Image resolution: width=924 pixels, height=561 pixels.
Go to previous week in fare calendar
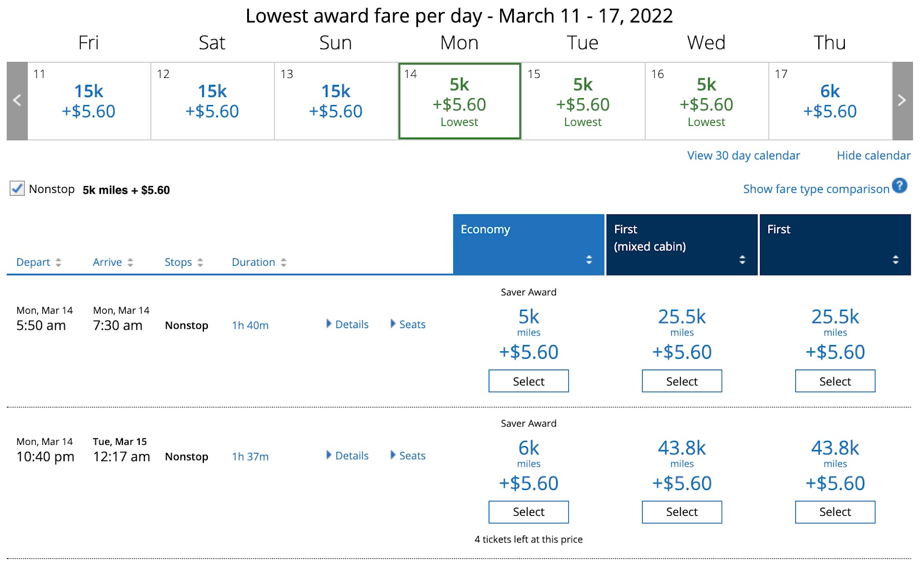point(17,101)
